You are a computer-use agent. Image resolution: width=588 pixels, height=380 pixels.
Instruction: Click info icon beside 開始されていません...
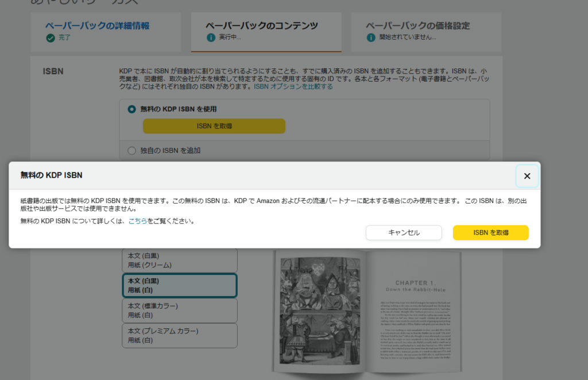coord(371,37)
